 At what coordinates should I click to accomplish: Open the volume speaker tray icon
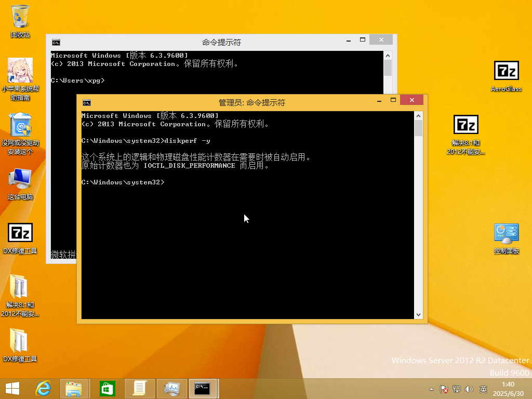tap(469, 389)
